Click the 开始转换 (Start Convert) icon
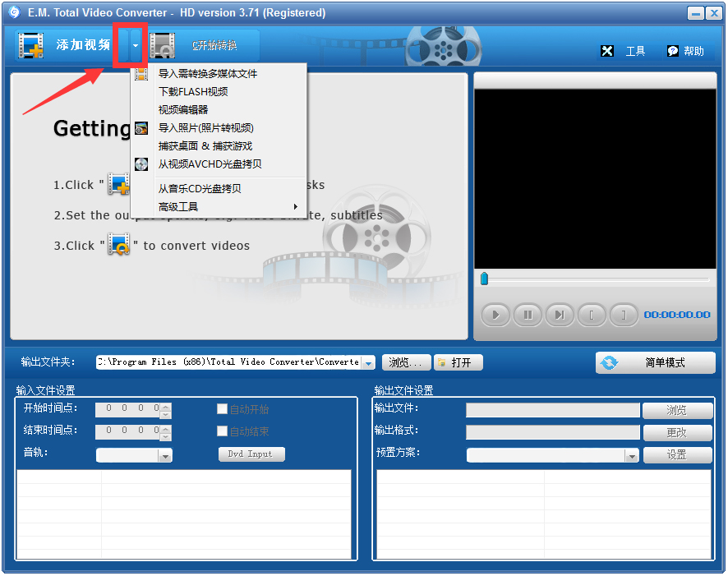The height and width of the screenshot is (576, 728). pos(164,45)
